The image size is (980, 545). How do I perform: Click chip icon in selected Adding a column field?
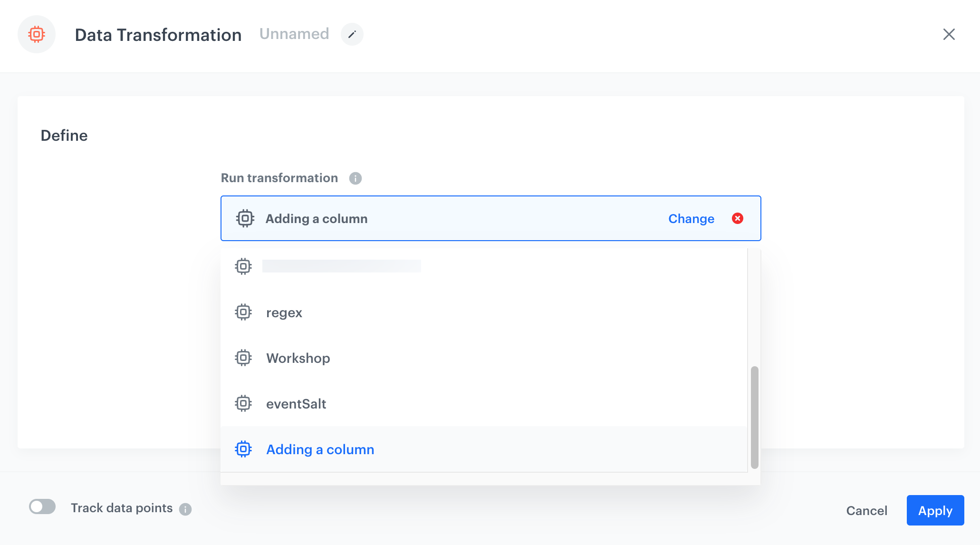click(245, 218)
